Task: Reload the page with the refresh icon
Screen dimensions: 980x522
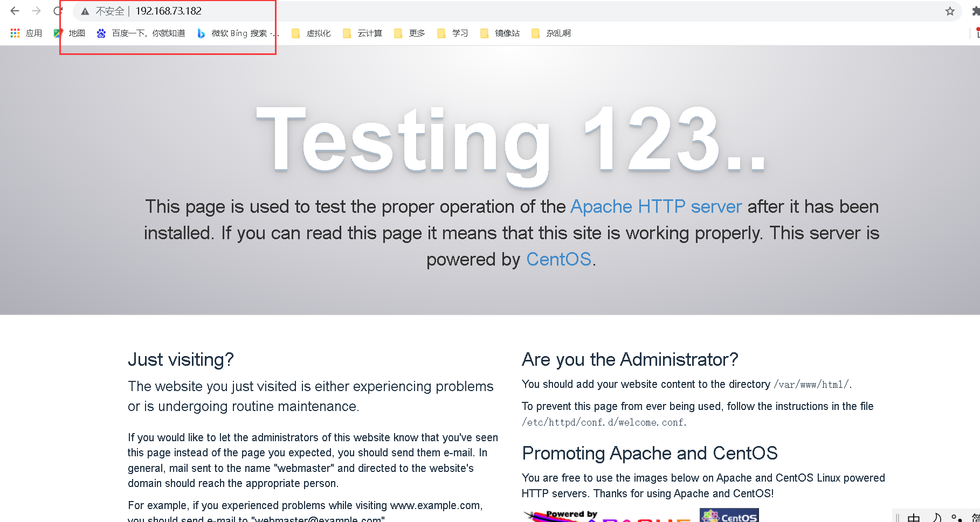Action: tap(58, 11)
